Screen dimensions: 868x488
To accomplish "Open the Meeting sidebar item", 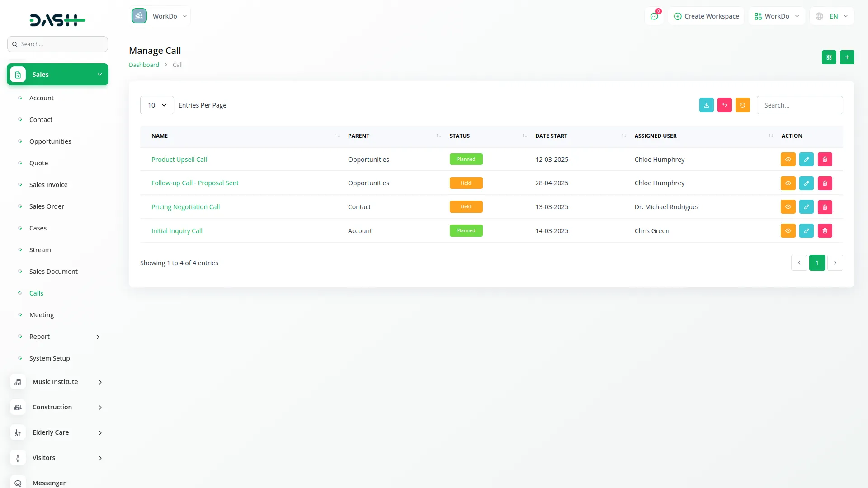I will pyautogui.click(x=42, y=315).
